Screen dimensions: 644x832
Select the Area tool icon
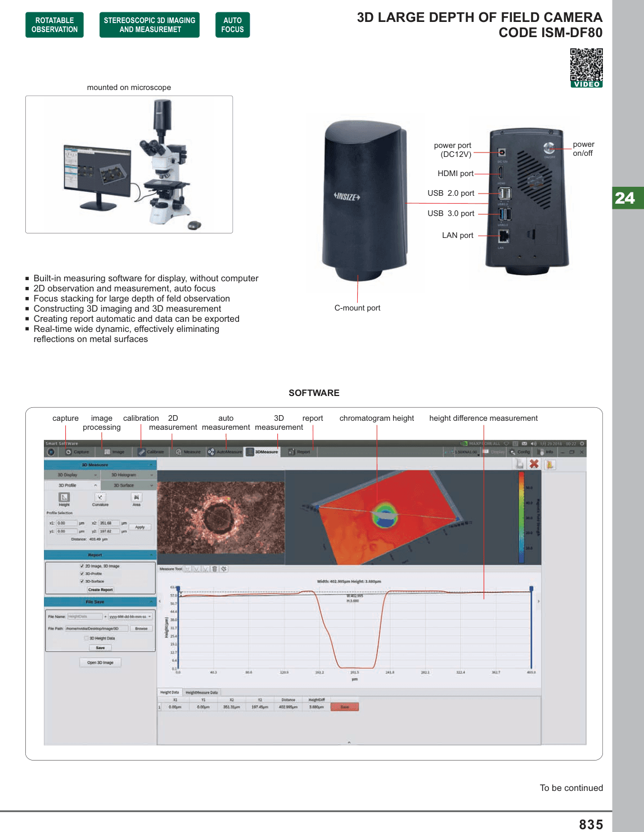(137, 497)
